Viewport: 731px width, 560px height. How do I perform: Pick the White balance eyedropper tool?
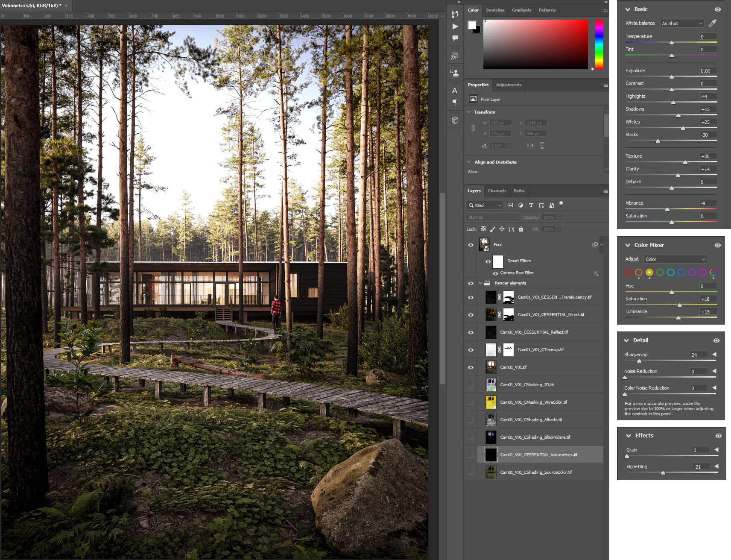[712, 23]
